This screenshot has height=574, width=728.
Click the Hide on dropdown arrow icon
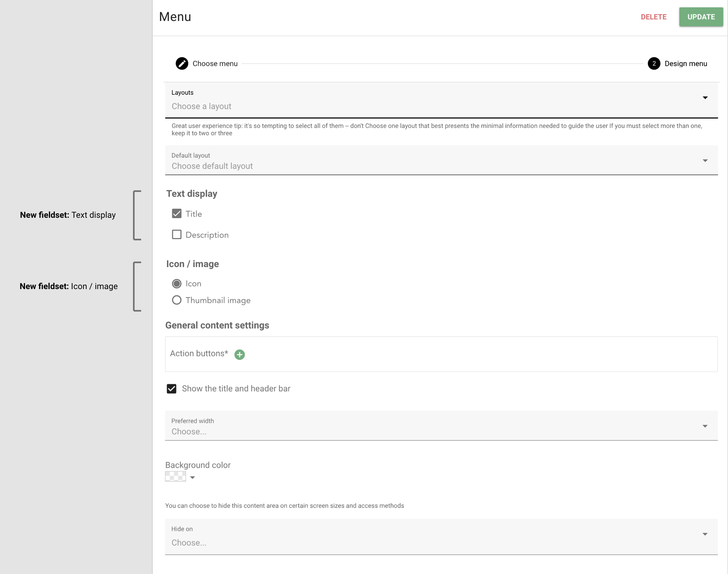(x=705, y=534)
